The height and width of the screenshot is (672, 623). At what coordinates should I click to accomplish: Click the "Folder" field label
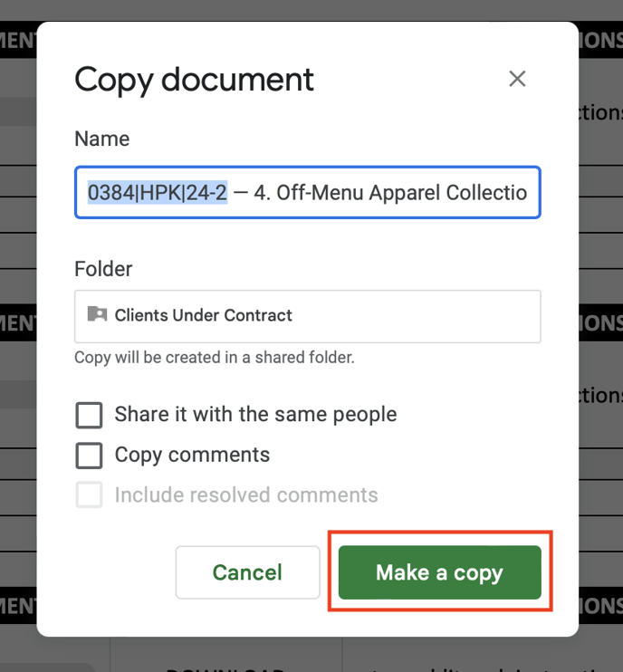103,269
